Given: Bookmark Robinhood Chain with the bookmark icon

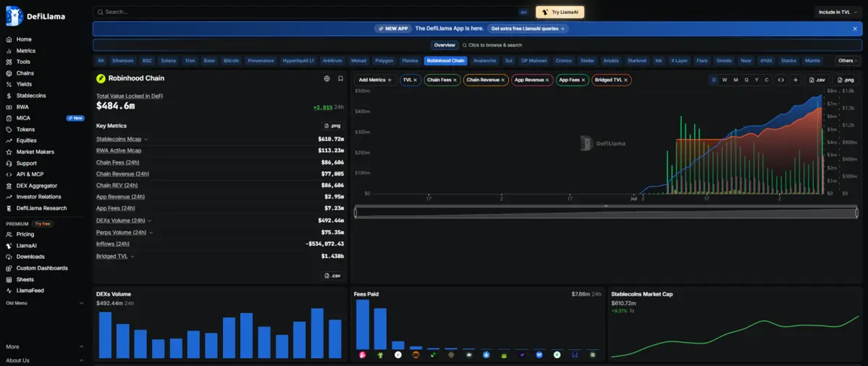Looking at the screenshot, I should pyautogui.click(x=340, y=79).
